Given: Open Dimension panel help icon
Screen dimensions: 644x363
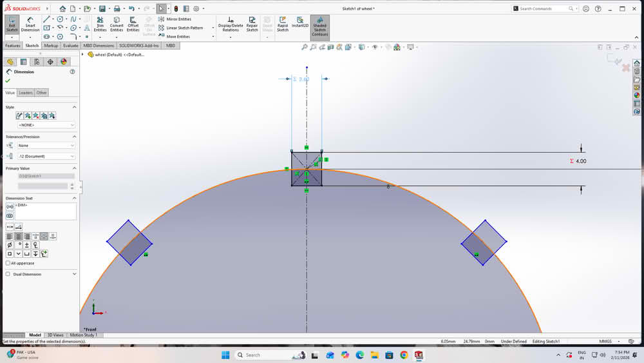Looking at the screenshot, I should click(x=72, y=72).
